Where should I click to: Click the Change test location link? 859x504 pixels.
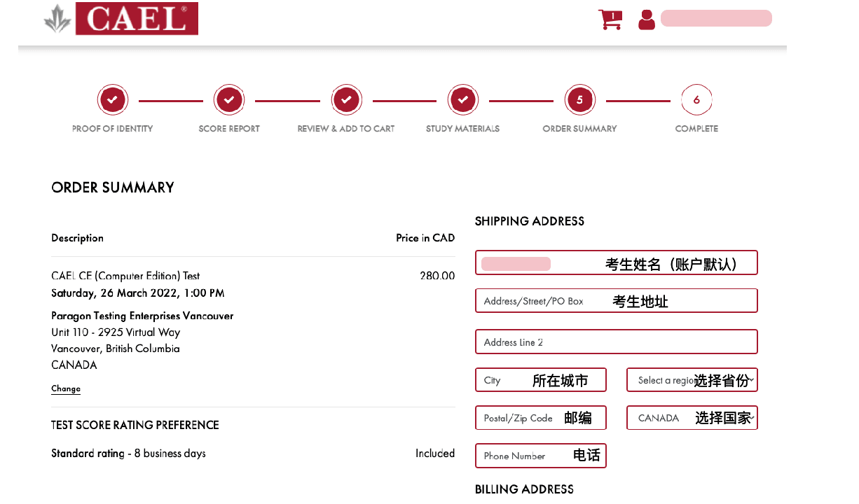tap(66, 388)
